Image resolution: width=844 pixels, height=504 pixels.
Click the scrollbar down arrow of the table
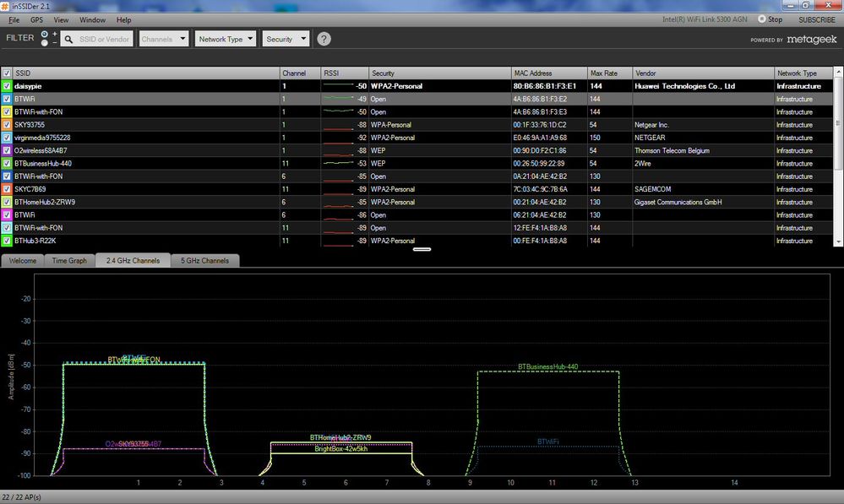(837, 242)
